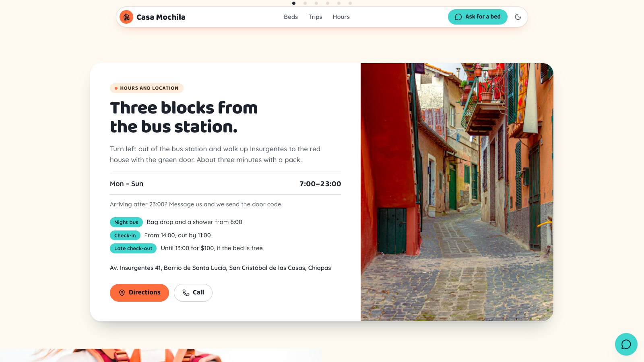
Task: Click the Directions button
Action: (x=139, y=293)
